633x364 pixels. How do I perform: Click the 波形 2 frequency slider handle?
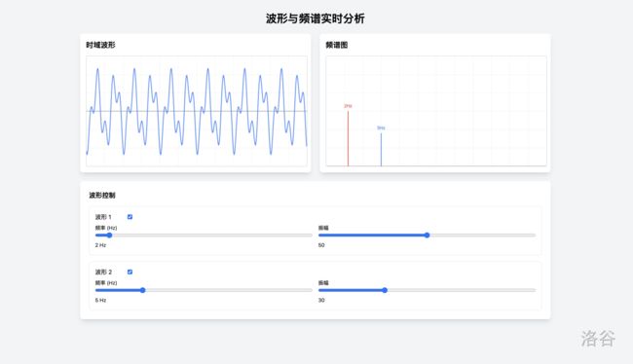(x=142, y=290)
